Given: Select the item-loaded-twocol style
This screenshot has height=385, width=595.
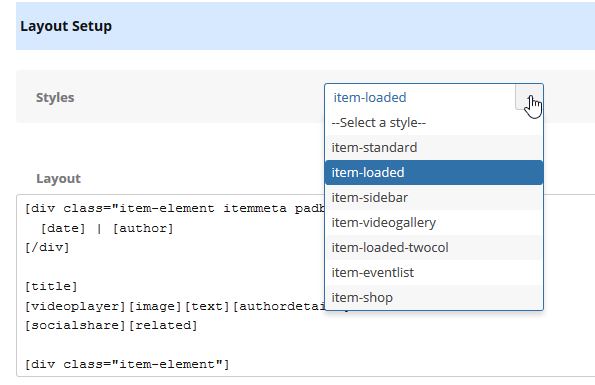Looking at the screenshot, I should pyautogui.click(x=434, y=248).
